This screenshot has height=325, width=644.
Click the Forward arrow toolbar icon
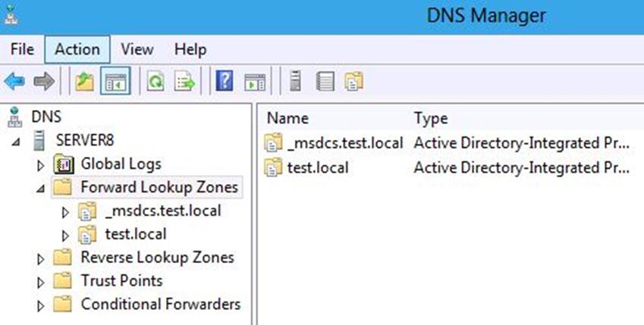(x=44, y=81)
